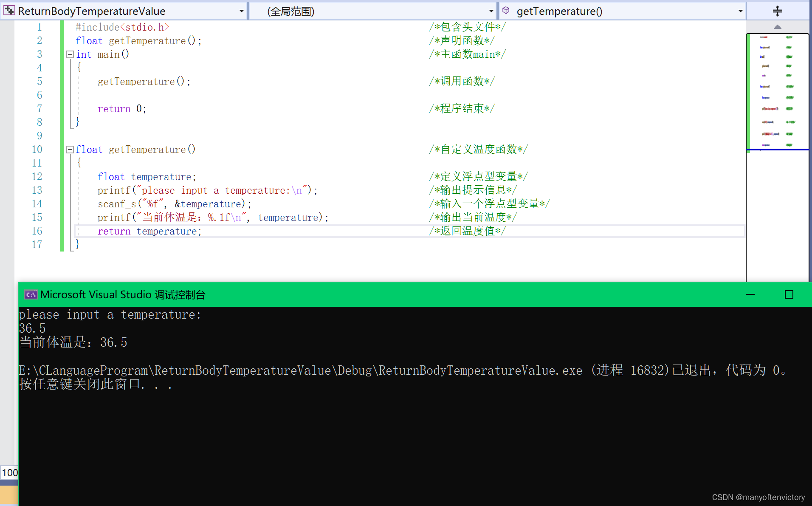Click the printf please input a temperature line
The height and width of the screenshot is (506, 812).
tap(208, 190)
